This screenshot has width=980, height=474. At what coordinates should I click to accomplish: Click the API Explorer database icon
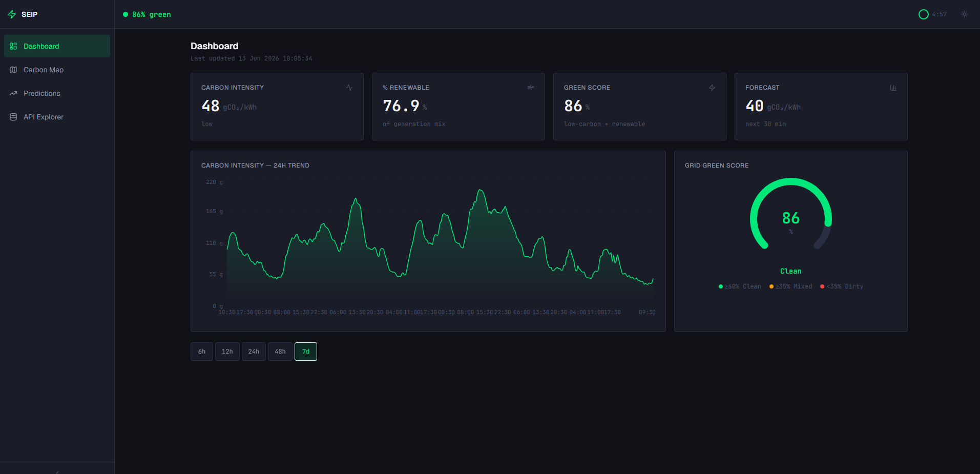(13, 117)
